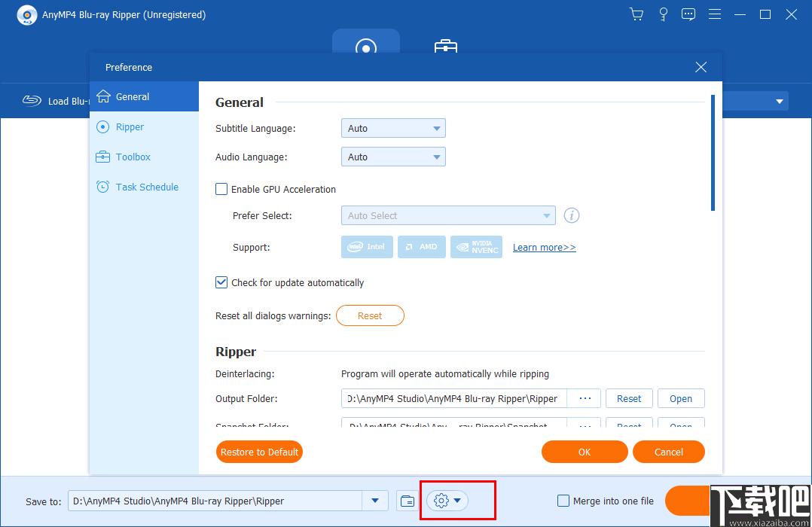Open the Save to path dropdown
The height and width of the screenshot is (527, 812).
[x=375, y=501]
